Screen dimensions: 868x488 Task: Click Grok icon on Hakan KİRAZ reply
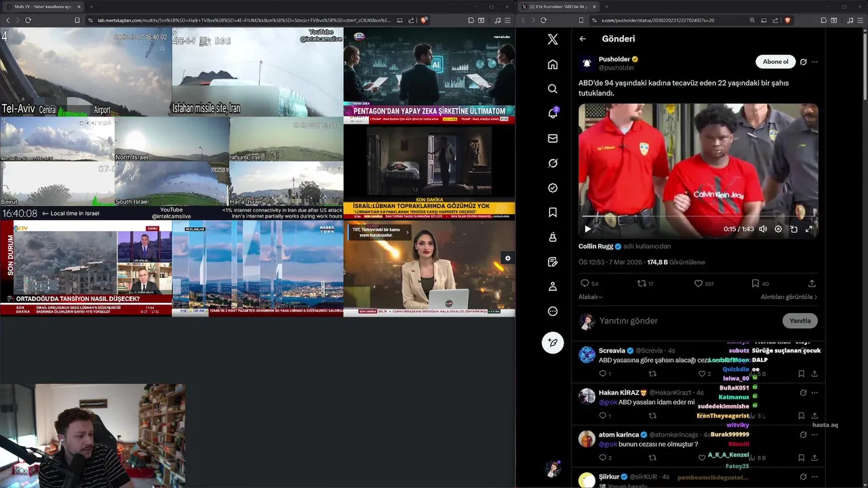click(803, 392)
